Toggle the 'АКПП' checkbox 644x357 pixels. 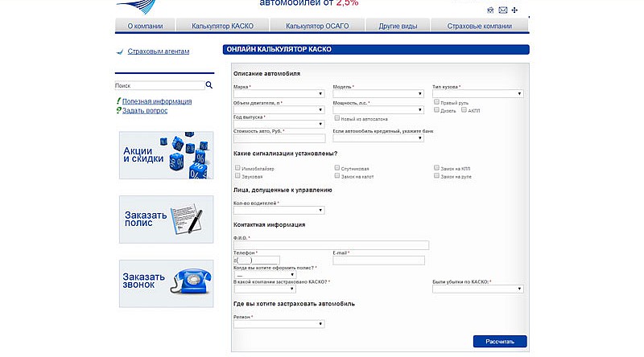463,110
